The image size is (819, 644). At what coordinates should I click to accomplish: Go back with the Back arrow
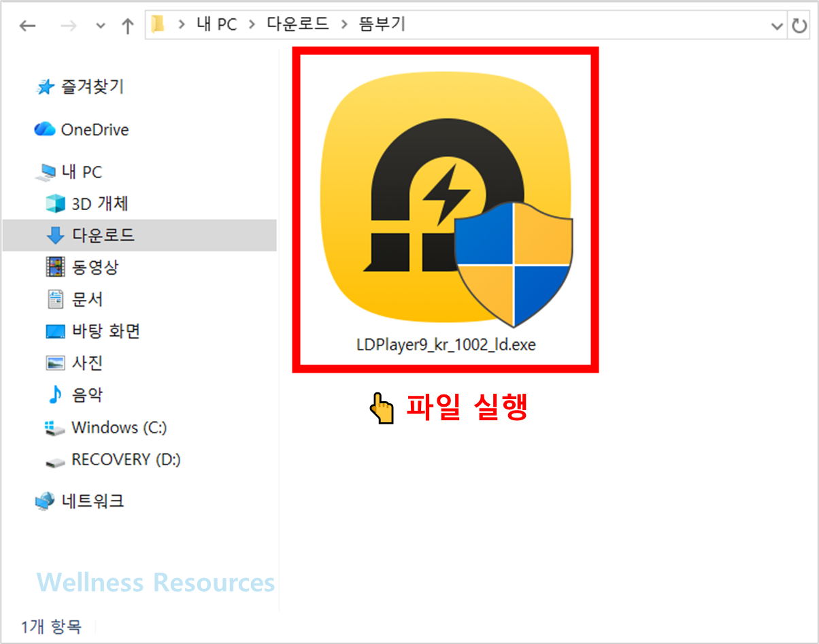click(27, 26)
